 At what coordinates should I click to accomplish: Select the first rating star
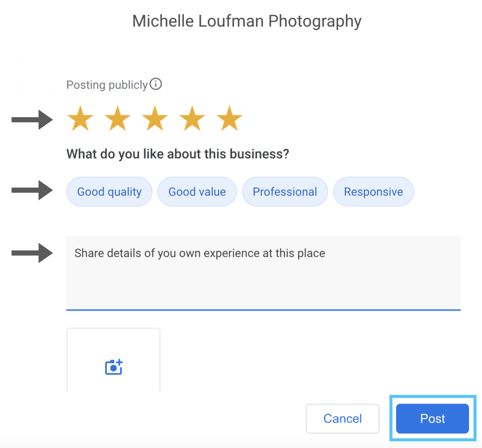pos(80,118)
